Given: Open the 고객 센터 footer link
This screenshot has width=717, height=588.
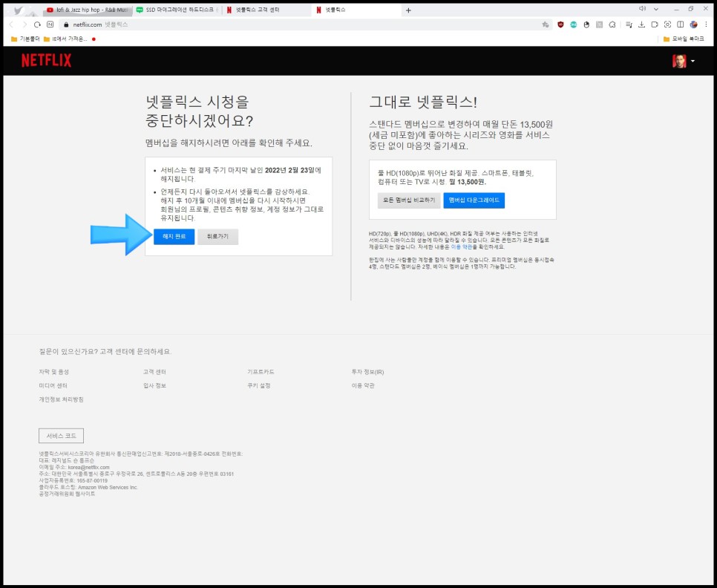Looking at the screenshot, I should coord(154,372).
